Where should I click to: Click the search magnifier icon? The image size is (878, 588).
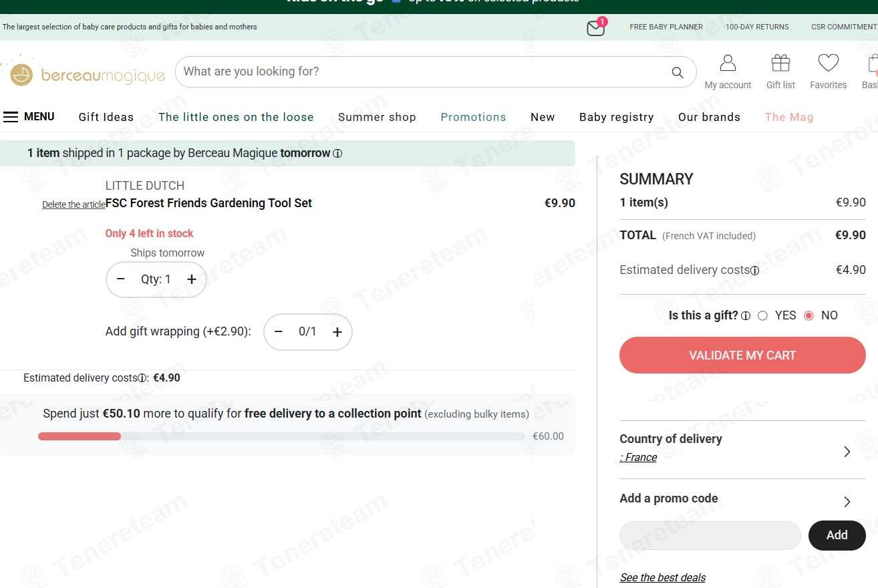point(678,72)
